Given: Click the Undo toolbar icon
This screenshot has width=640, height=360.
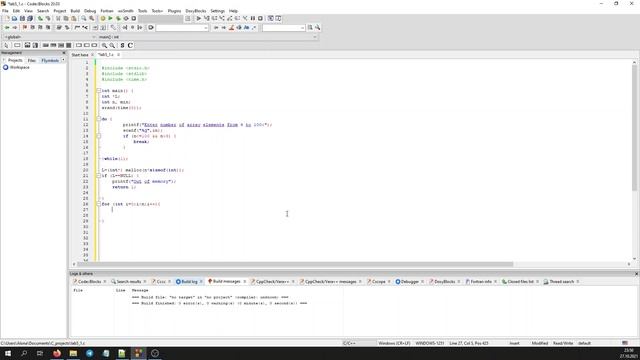Looking at the screenshot, I should point(40,18).
